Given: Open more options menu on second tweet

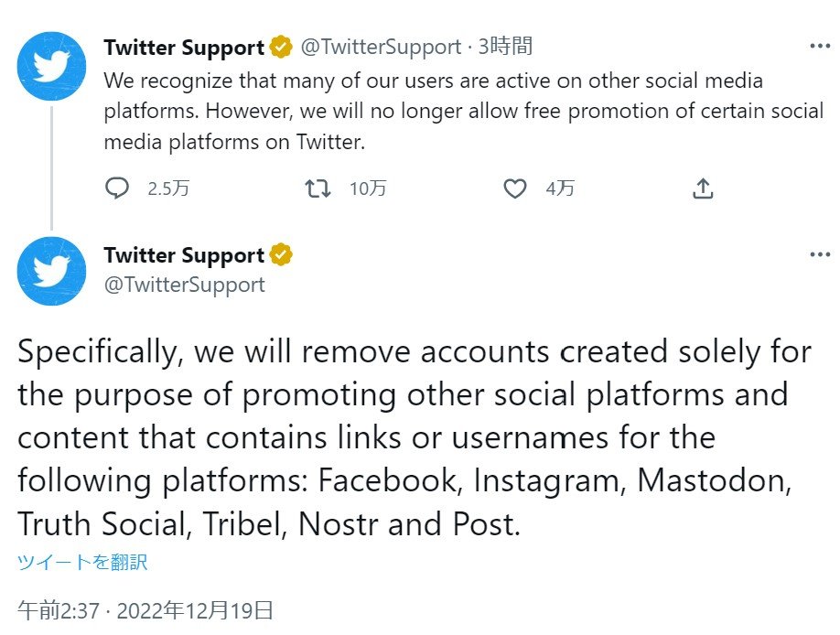Looking at the screenshot, I should click(819, 254).
